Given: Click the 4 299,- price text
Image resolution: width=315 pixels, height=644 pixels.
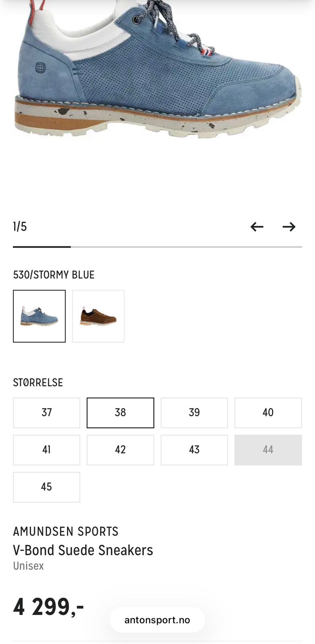Looking at the screenshot, I should pyautogui.click(x=48, y=607).
